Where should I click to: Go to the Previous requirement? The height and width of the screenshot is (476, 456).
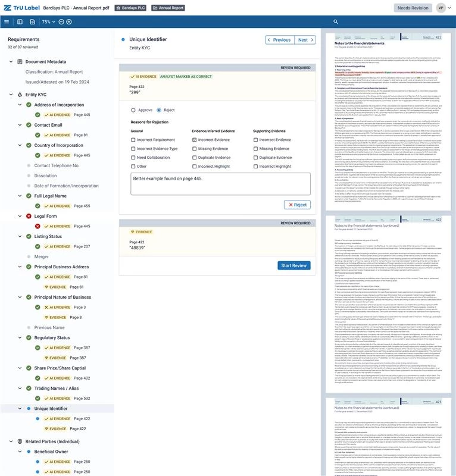(280, 40)
